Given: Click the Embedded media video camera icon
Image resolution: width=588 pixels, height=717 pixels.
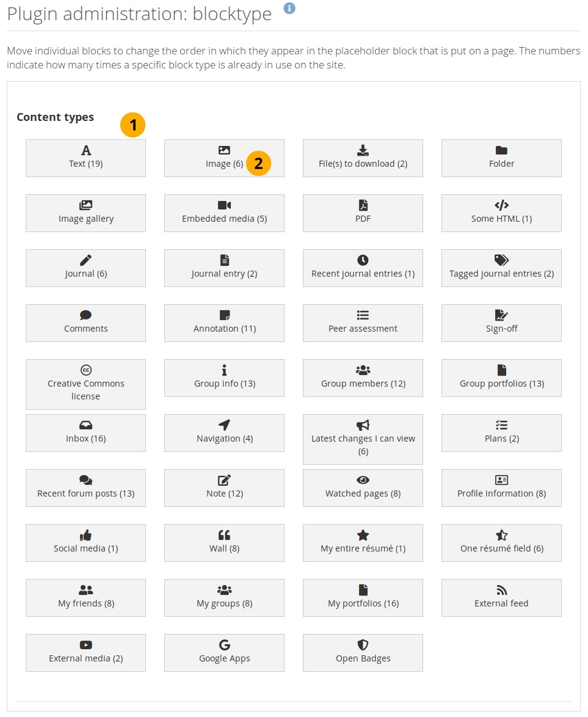Looking at the screenshot, I should pos(224,205).
